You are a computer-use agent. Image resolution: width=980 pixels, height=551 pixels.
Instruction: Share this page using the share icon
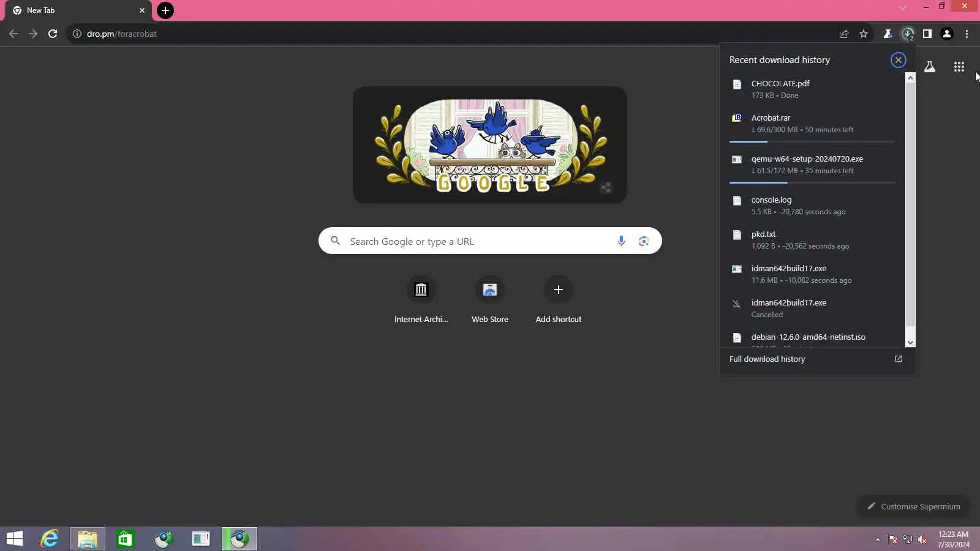click(x=844, y=34)
